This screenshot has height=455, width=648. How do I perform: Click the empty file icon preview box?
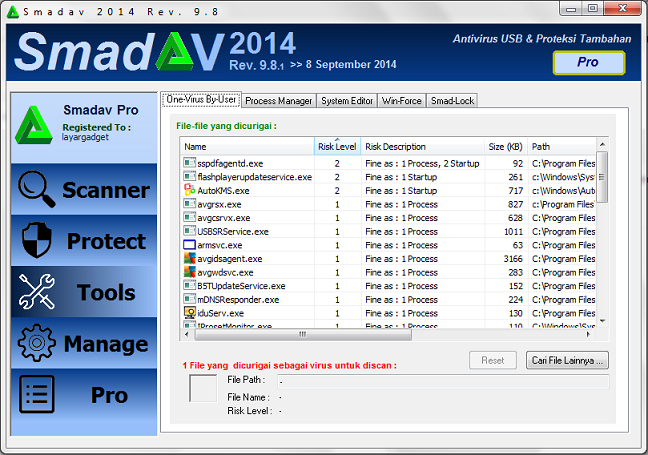[203, 388]
